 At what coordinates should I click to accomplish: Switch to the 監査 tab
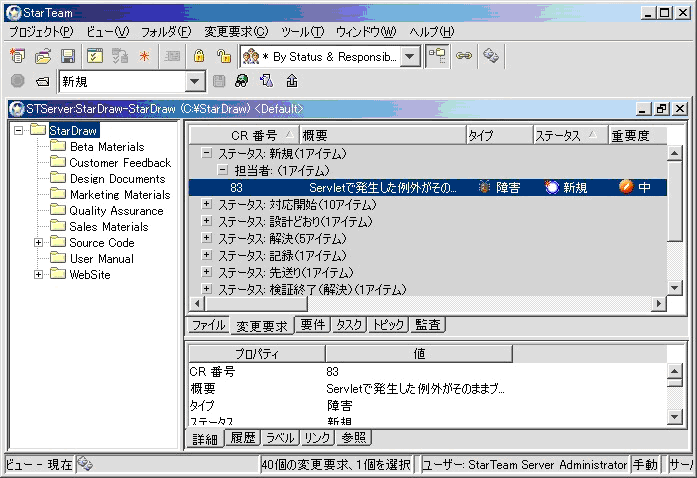click(428, 325)
